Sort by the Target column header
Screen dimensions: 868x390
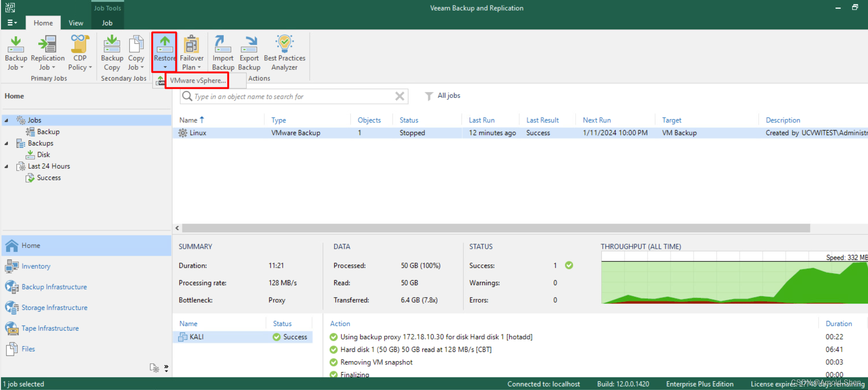tap(671, 120)
